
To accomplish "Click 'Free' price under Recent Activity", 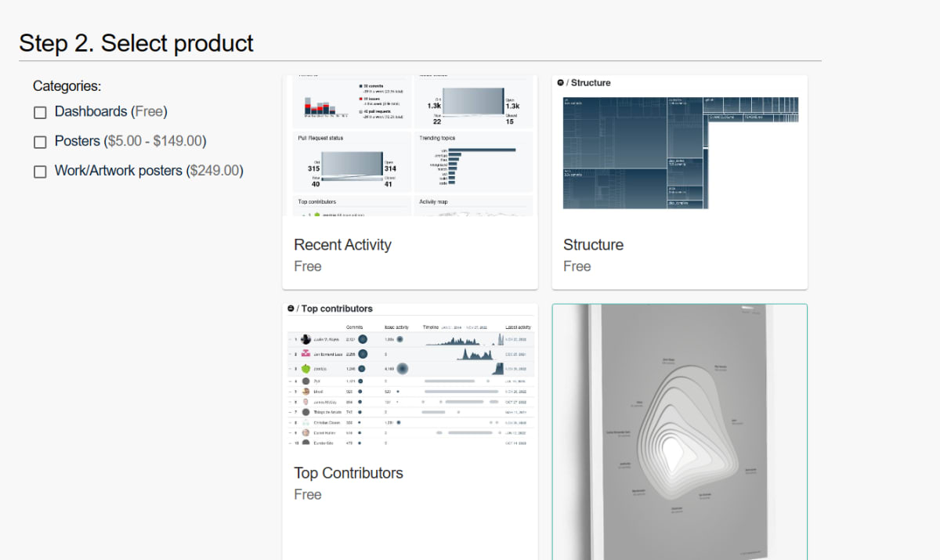I will (308, 266).
